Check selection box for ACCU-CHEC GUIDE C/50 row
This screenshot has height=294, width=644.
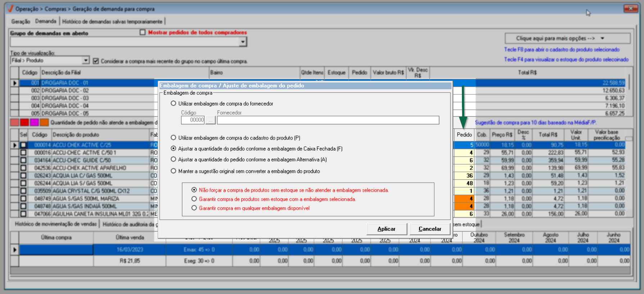pos(23,160)
